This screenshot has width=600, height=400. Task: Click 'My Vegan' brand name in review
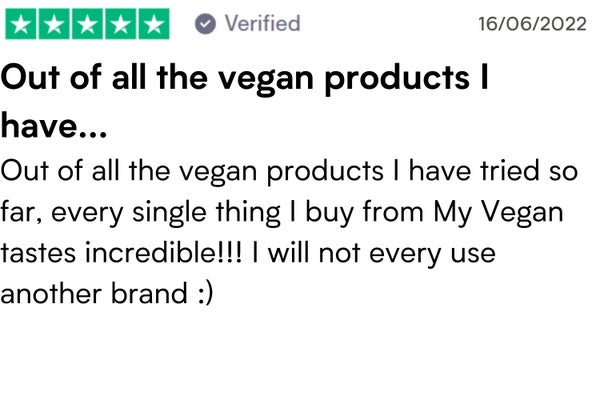coord(498,213)
